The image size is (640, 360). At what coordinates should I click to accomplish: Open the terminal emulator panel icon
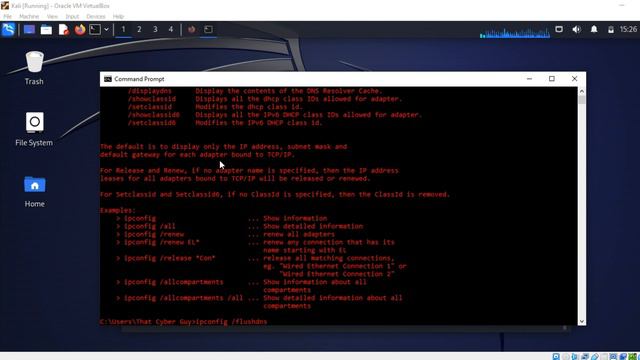pyautogui.click(x=95, y=29)
